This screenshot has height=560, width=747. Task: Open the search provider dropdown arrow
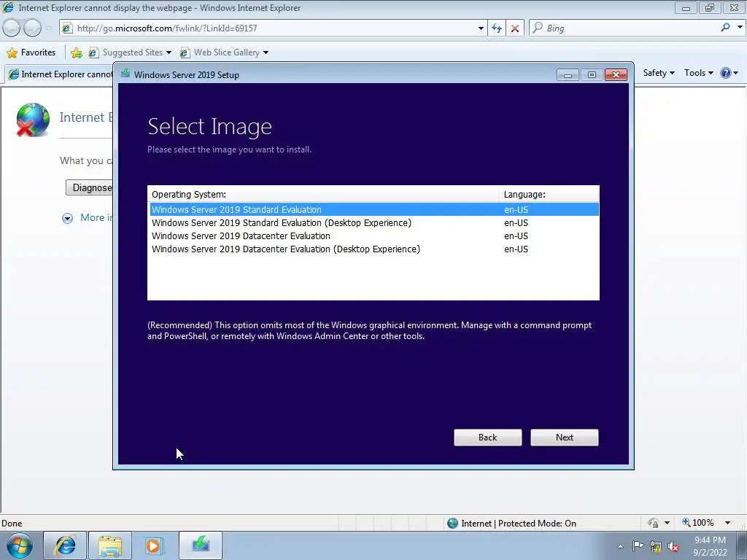(740, 28)
